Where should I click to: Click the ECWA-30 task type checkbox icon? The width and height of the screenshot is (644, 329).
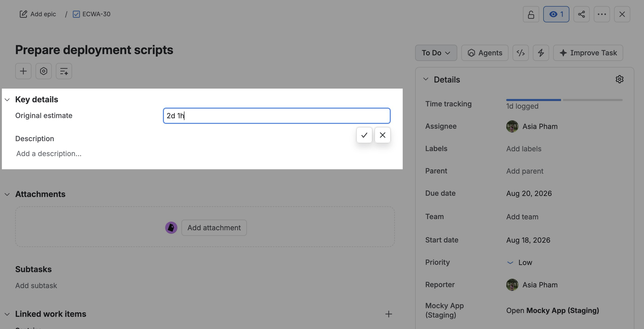[76, 14]
